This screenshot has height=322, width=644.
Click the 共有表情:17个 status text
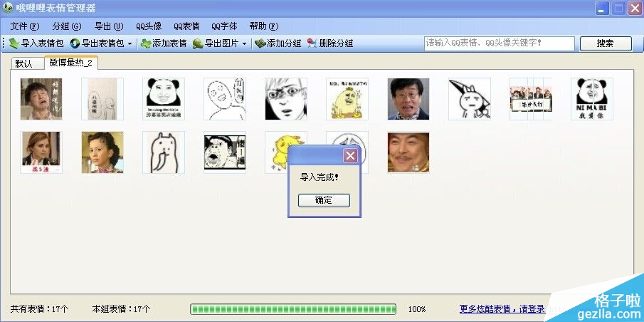39,309
